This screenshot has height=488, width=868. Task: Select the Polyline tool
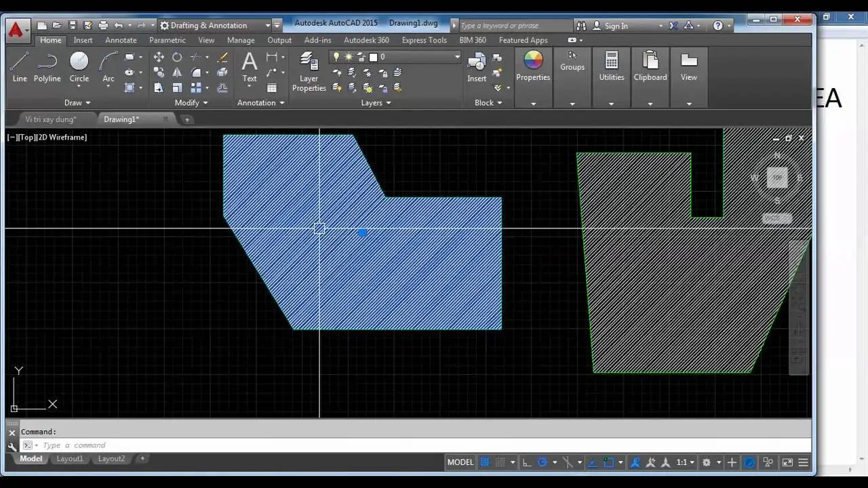click(x=47, y=66)
